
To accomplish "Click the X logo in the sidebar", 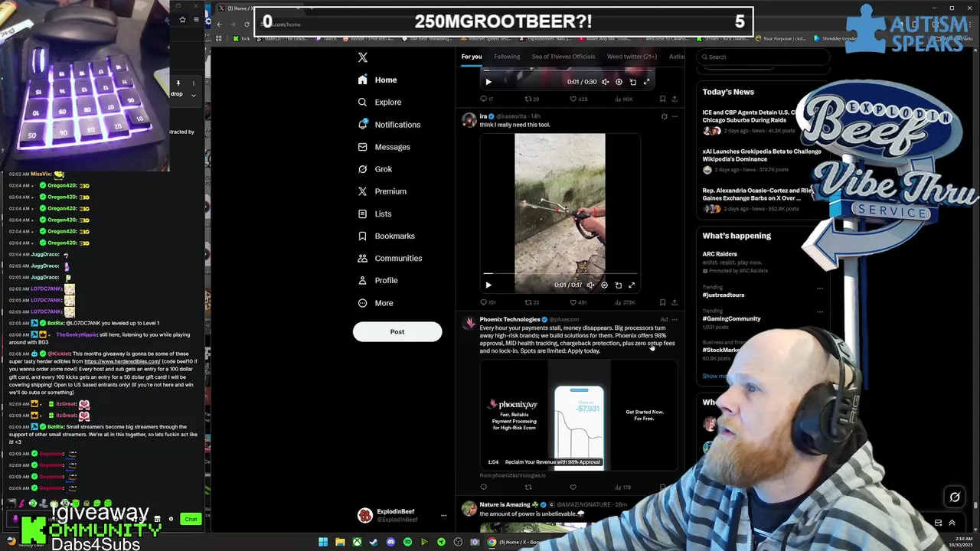I will click(x=363, y=57).
